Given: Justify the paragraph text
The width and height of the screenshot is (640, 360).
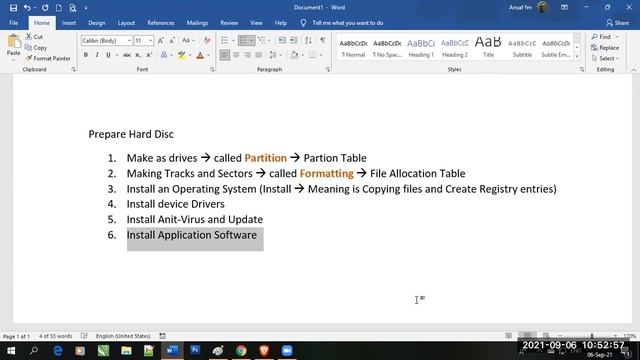Looking at the screenshot, I should tap(259, 55).
